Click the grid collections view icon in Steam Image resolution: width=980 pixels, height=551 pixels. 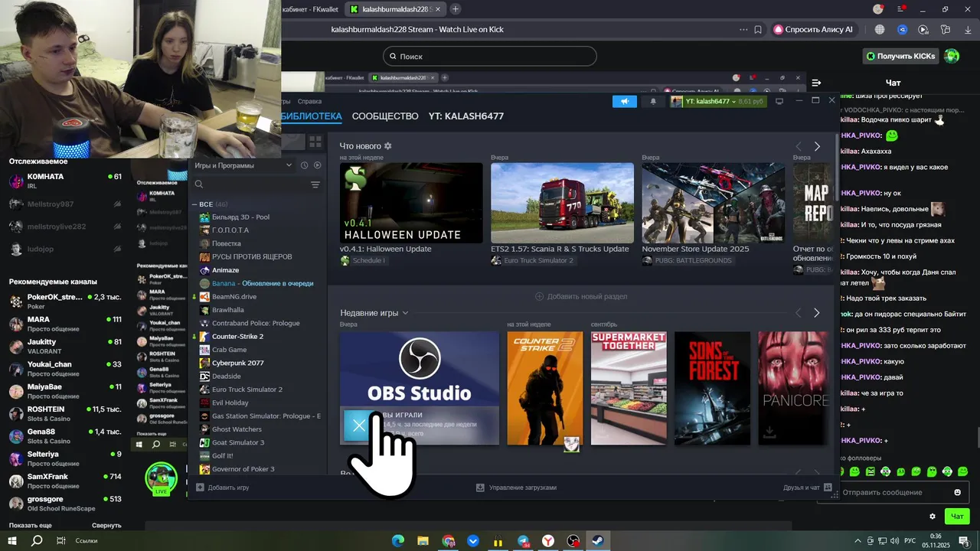[315, 142]
